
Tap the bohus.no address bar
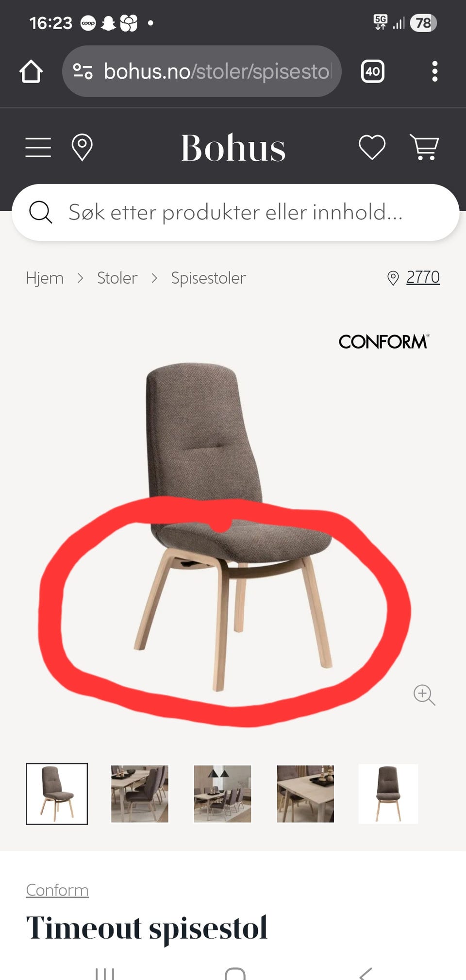202,71
